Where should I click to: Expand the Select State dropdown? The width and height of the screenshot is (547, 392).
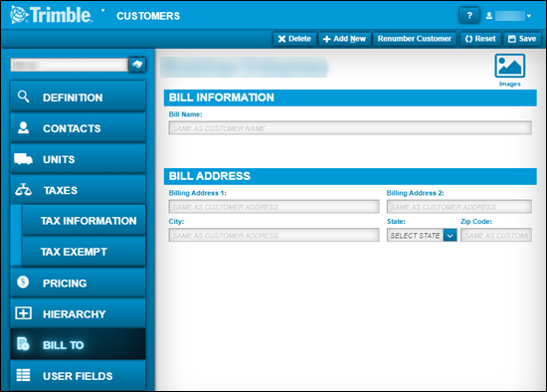pos(422,235)
